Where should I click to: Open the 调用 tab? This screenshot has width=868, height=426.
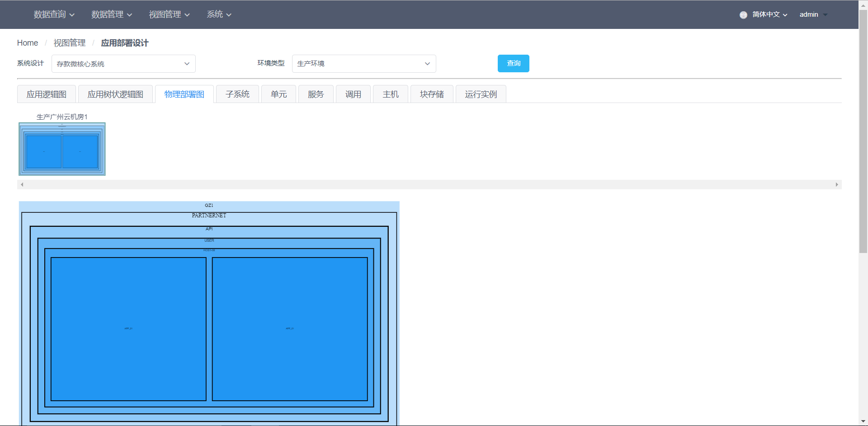[x=353, y=94]
